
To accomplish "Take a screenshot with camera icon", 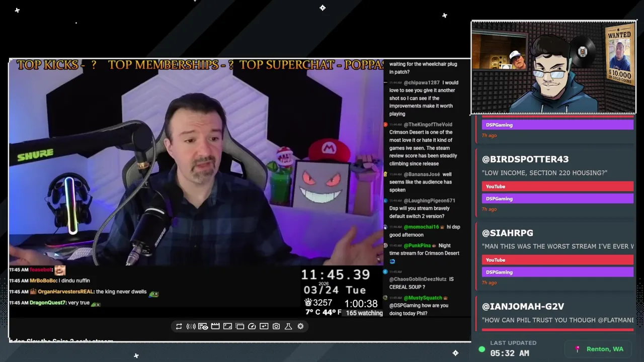I will coord(276,326).
